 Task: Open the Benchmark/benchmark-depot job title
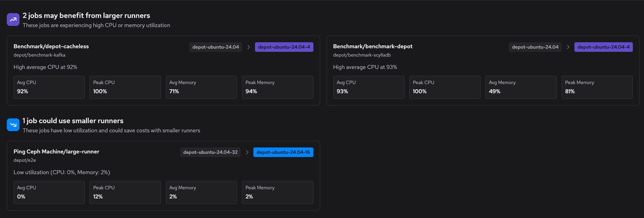(372, 46)
